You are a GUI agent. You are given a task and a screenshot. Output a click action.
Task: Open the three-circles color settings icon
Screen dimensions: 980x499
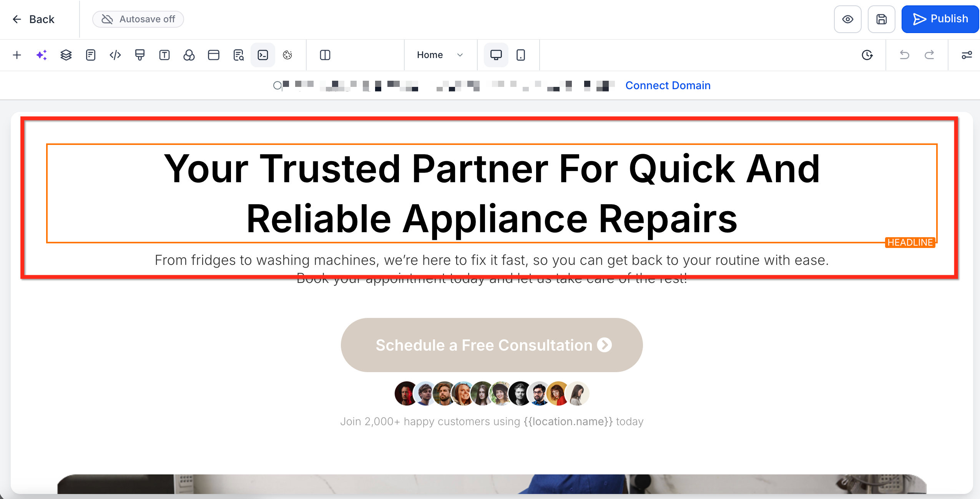[189, 55]
